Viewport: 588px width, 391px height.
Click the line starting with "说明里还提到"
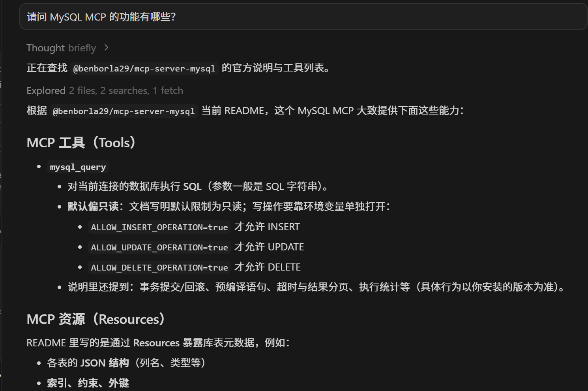pyautogui.click(x=316, y=287)
